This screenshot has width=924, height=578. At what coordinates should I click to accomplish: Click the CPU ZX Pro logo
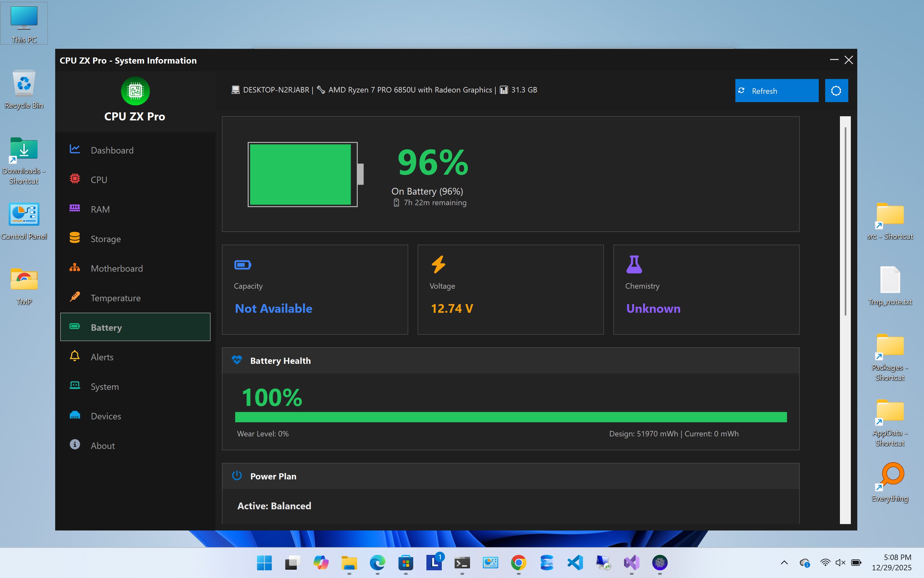(135, 91)
